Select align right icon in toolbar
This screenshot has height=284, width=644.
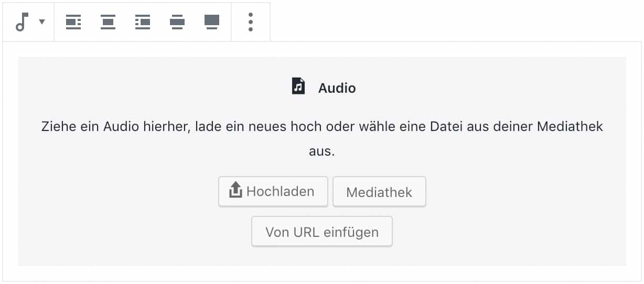143,22
